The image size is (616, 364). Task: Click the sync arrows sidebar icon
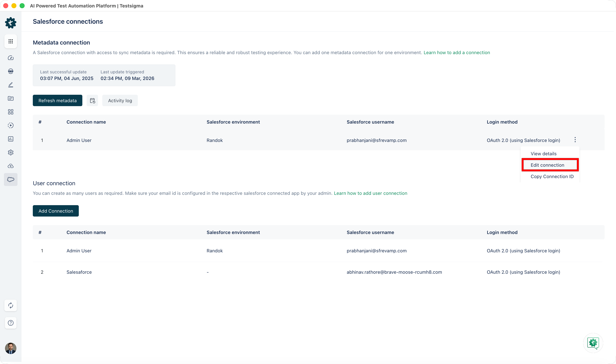tap(11, 305)
